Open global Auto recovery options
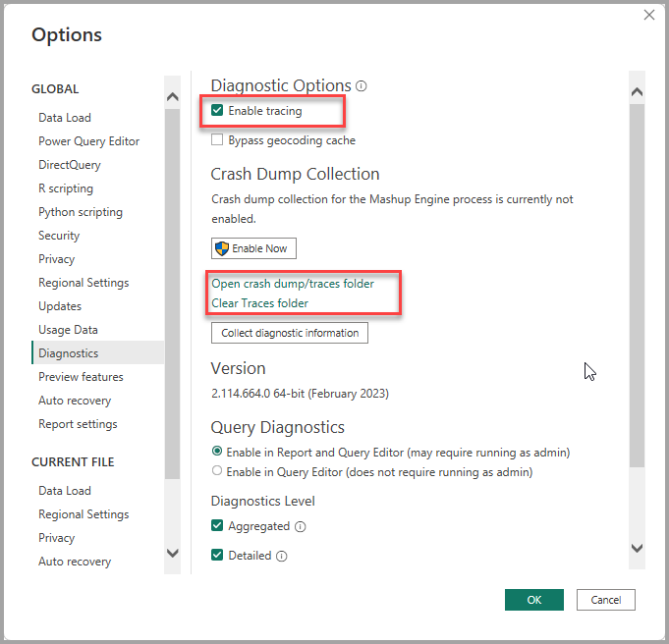 [75, 401]
